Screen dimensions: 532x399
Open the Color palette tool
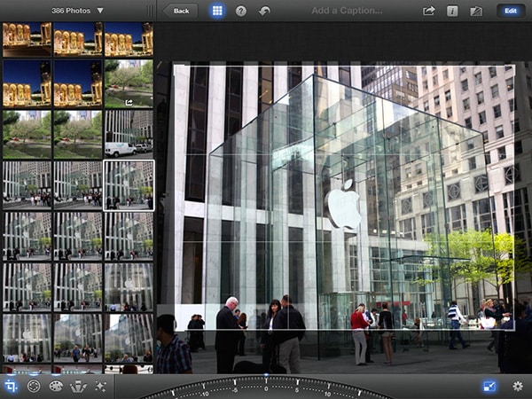[x=56, y=386]
